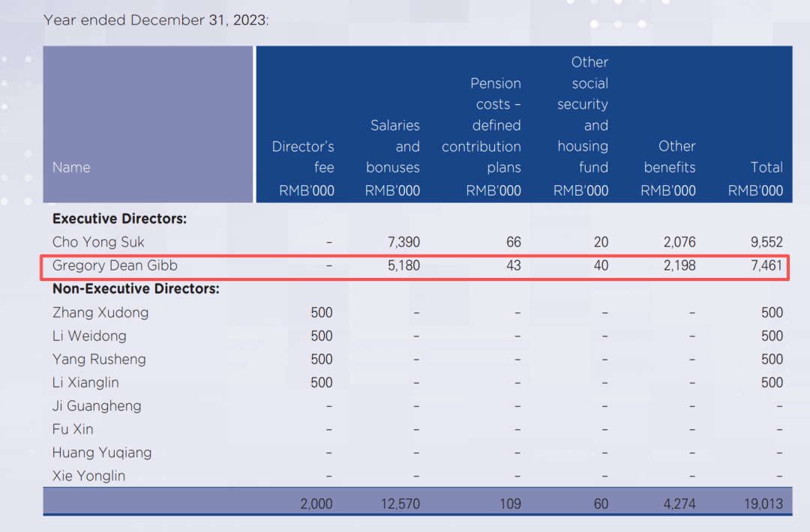
Task: Click the name Huang Yuqiang
Action: pos(102,453)
